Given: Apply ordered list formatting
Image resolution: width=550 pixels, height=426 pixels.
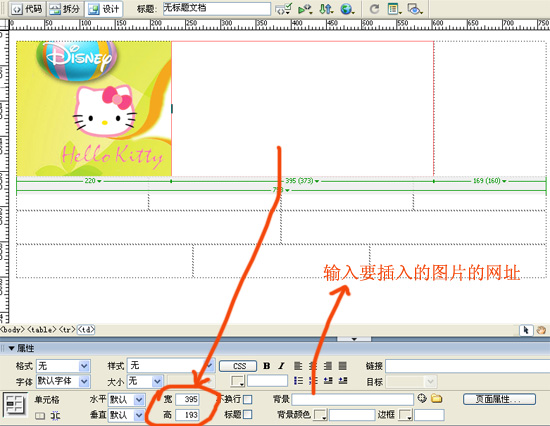Looking at the screenshot, I should point(313,381).
